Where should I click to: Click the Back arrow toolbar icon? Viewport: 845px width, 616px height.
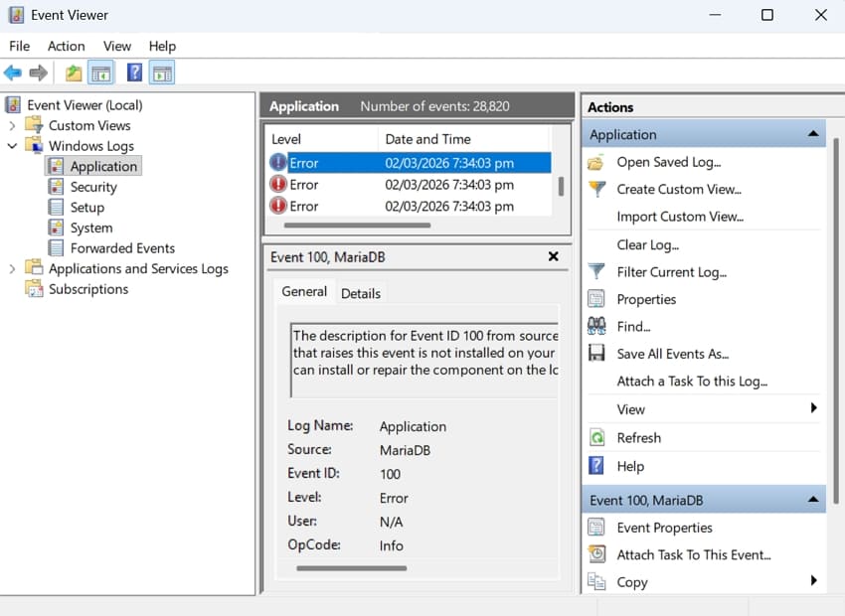tap(13, 73)
